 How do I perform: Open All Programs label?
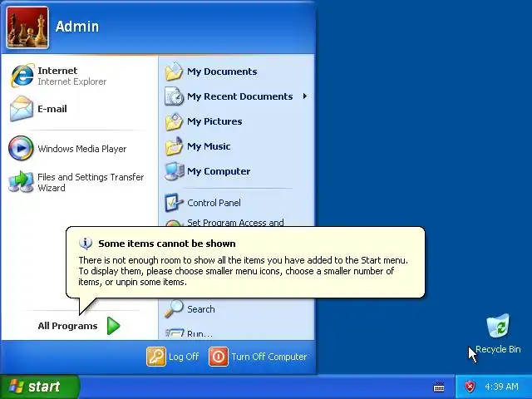[67, 326]
